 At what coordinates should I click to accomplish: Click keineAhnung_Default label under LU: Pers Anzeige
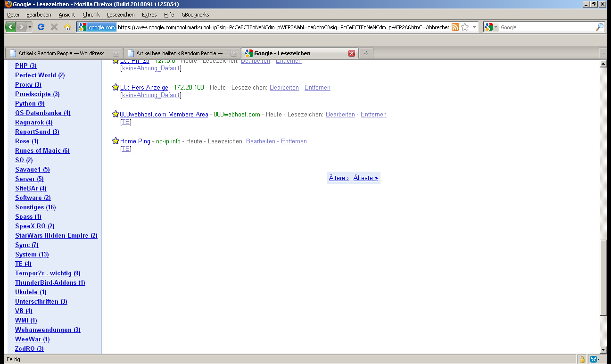tap(151, 95)
